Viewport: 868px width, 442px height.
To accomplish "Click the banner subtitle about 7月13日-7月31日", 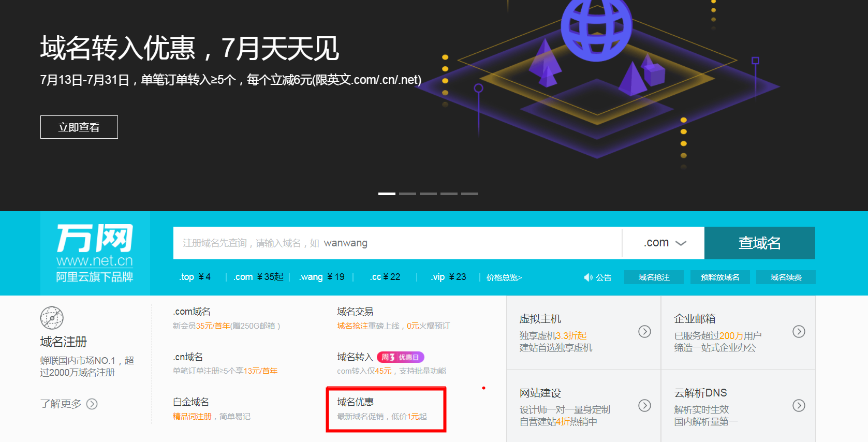I will [231, 80].
